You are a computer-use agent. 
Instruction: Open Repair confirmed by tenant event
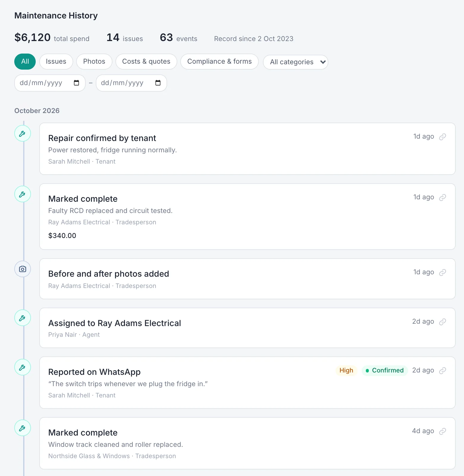tap(247, 149)
